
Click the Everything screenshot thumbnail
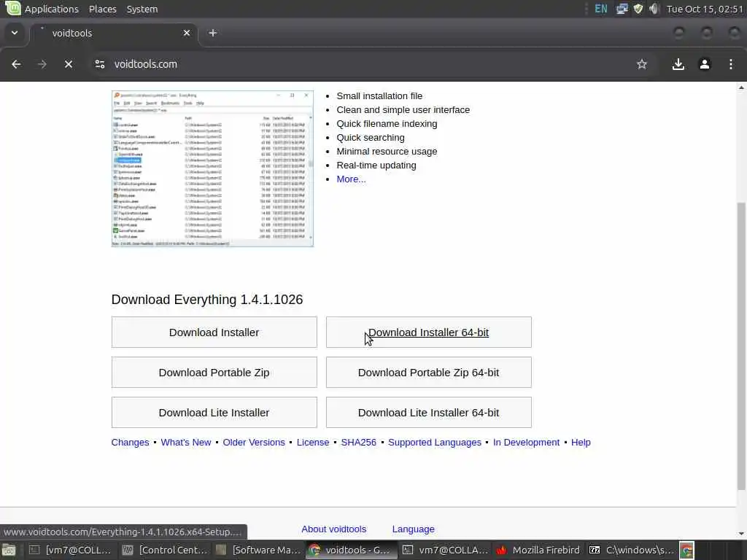(212, 168)
